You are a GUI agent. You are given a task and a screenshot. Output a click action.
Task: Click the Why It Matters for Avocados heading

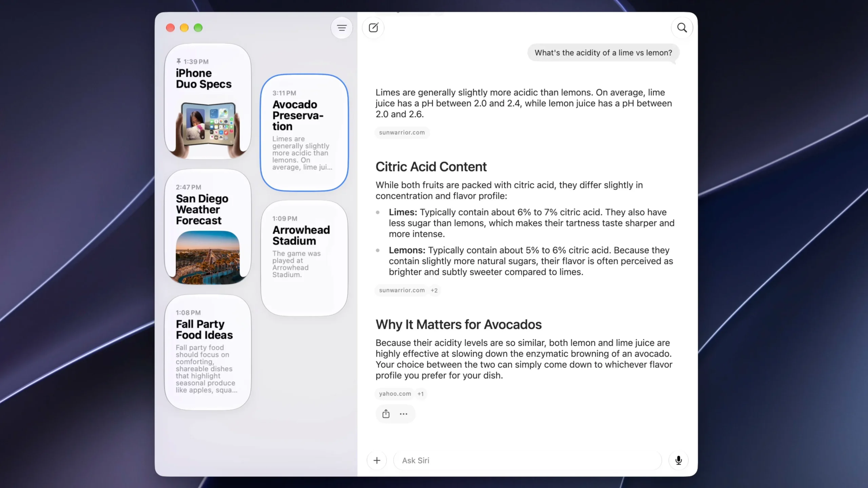(458, 325)
